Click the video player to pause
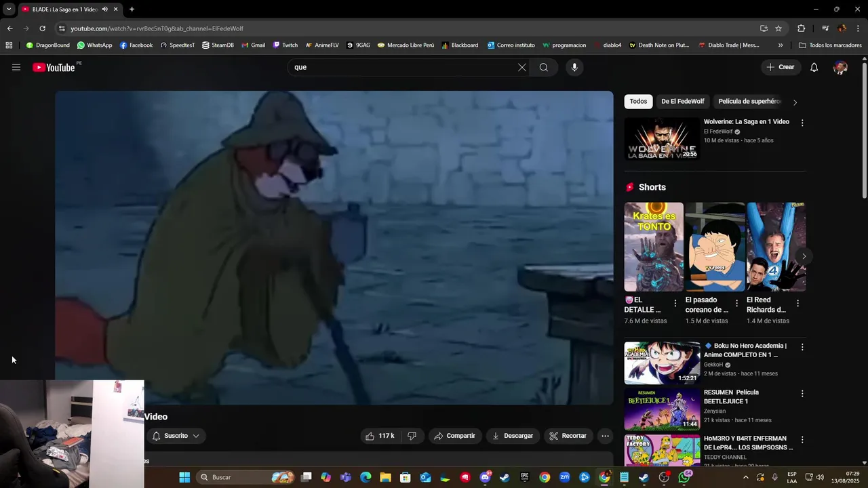 [x=334, y=247]
